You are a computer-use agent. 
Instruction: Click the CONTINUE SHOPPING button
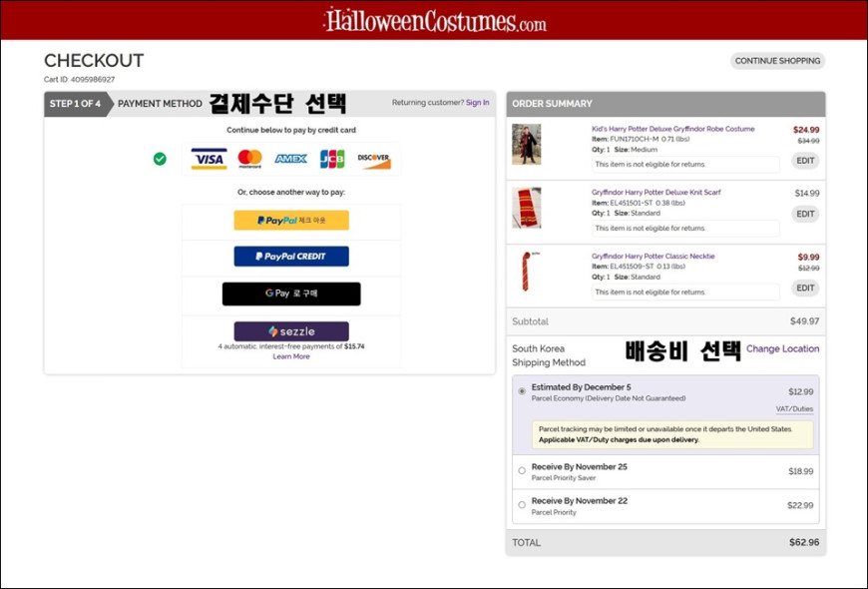777,61
